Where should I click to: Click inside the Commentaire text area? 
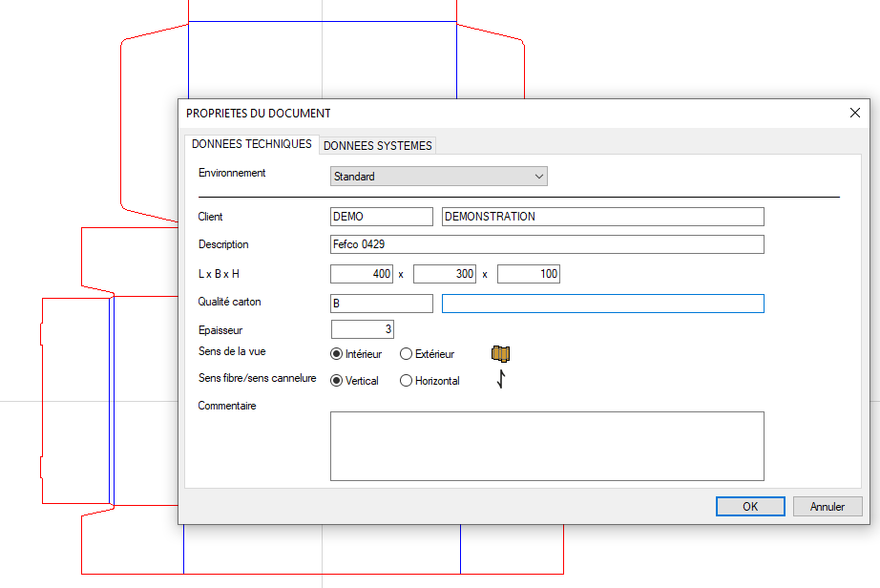click(547, 446)
